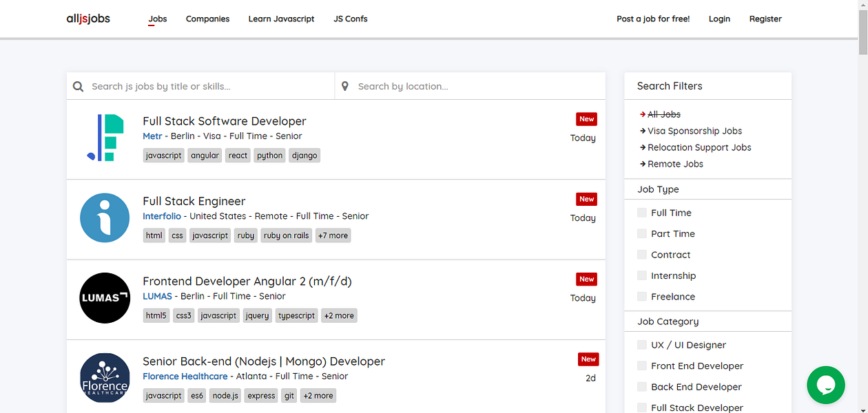Click the node.js tag
Viewport: 868px width, 413px height.
[x=225, y=396]
